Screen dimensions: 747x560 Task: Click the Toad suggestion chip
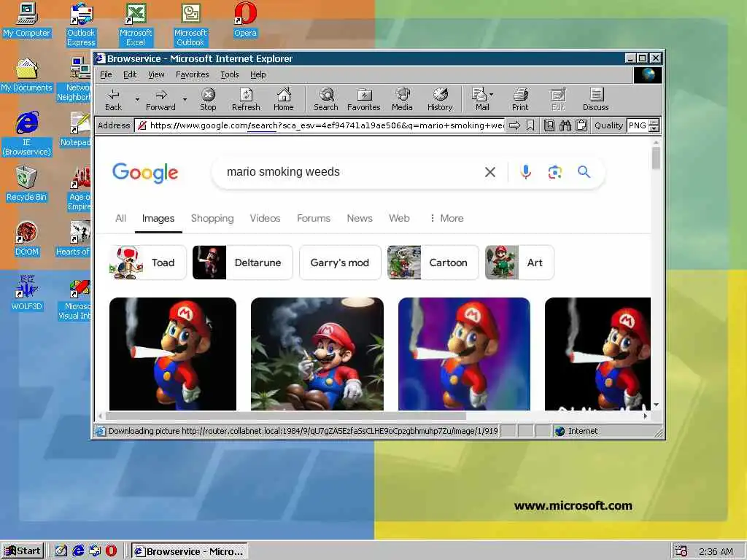[147, 262]
